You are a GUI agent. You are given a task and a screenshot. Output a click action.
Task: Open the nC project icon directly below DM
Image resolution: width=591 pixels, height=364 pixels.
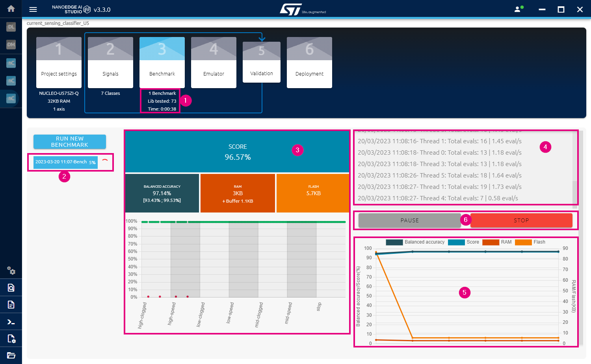(11, 63)
